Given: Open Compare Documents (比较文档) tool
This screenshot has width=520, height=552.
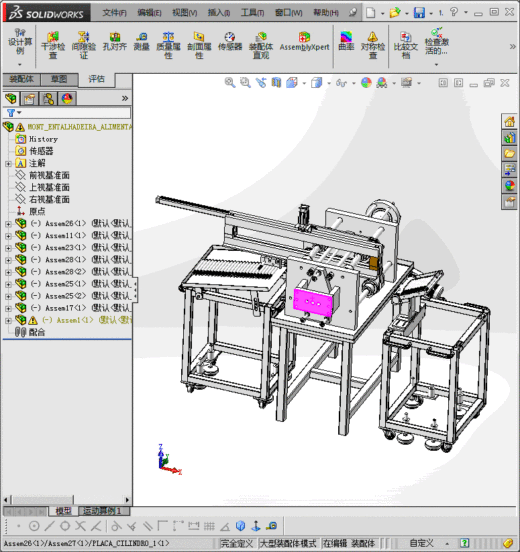Looking at the screenshot, I should (406, 45).
